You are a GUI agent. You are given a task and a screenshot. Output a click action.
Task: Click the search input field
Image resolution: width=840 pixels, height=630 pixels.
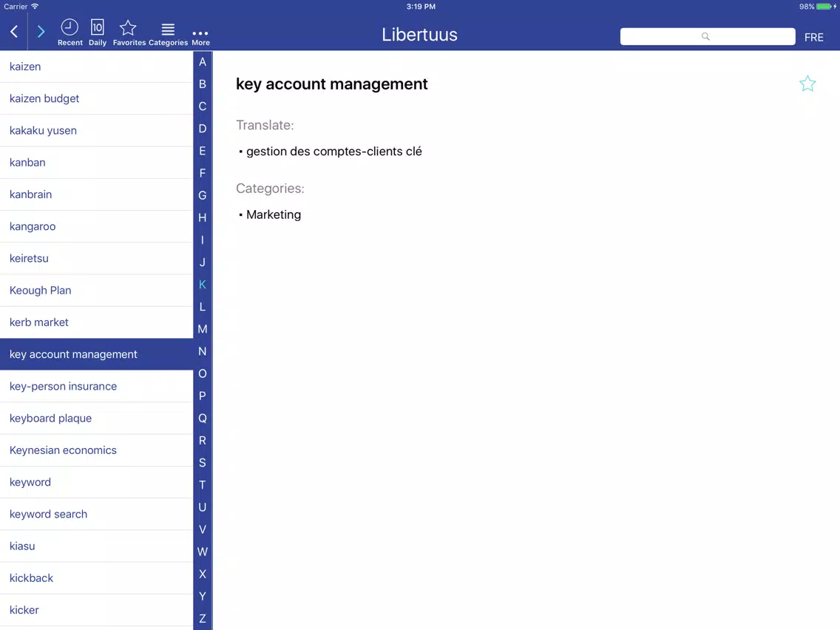tap(707, 36)
